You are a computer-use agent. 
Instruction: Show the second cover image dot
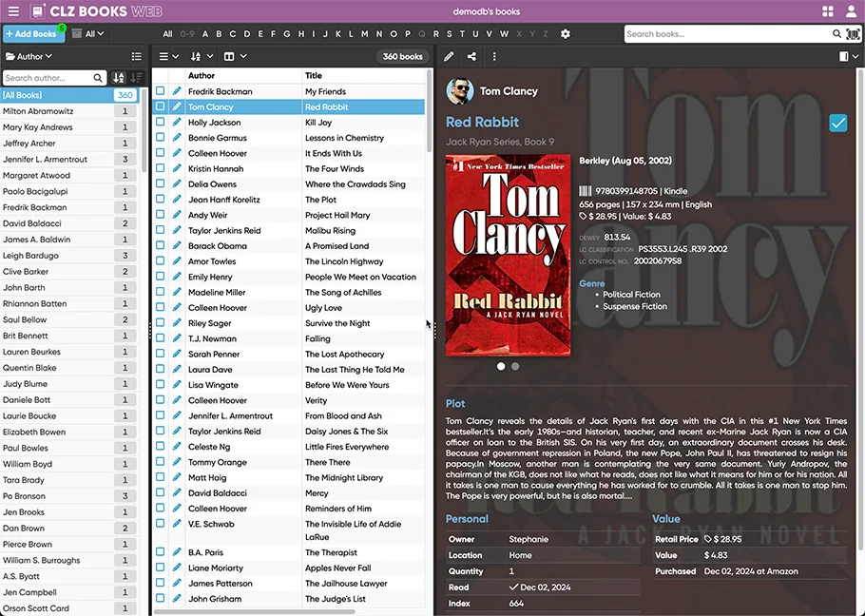pos(515,366)
